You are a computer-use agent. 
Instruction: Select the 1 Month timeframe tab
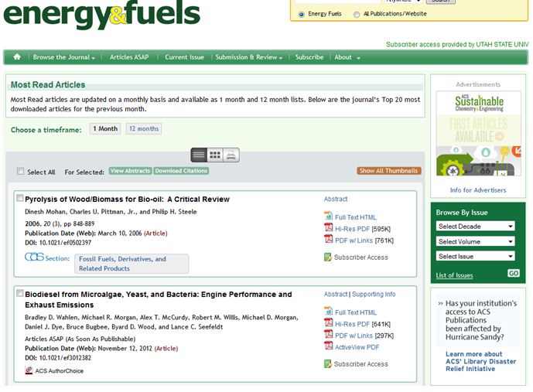[x=105, y=129]
